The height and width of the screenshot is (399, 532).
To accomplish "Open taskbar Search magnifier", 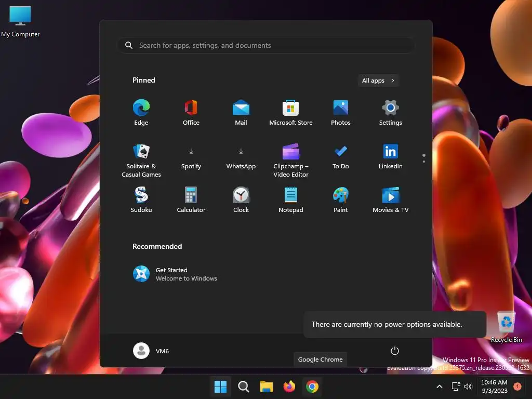I will [243, 387].
